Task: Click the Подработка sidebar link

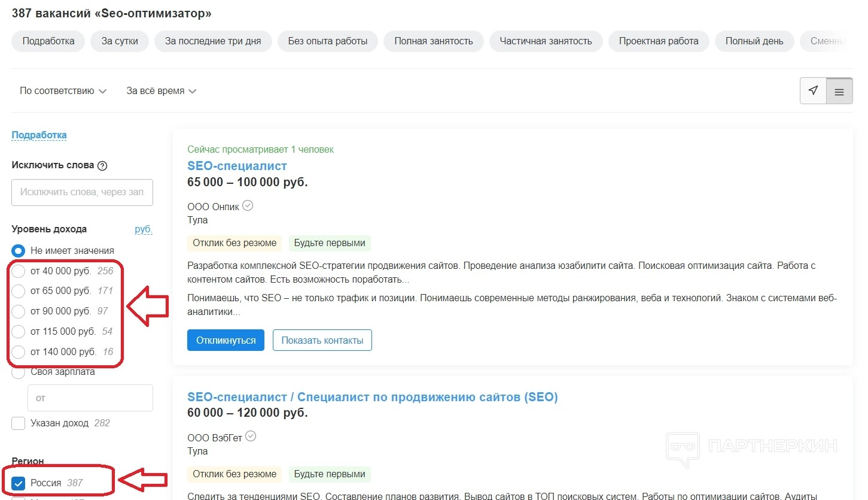Action: coord(39,135)
